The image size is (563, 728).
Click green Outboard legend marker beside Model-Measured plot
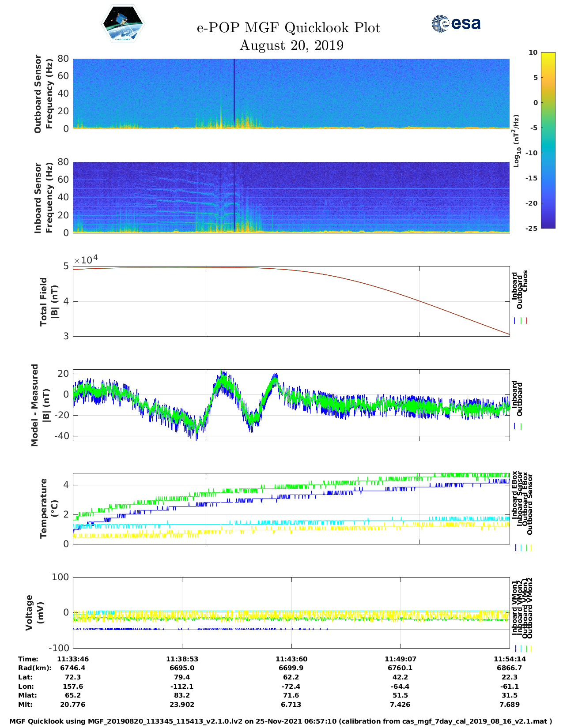click(x=521, y=426)
